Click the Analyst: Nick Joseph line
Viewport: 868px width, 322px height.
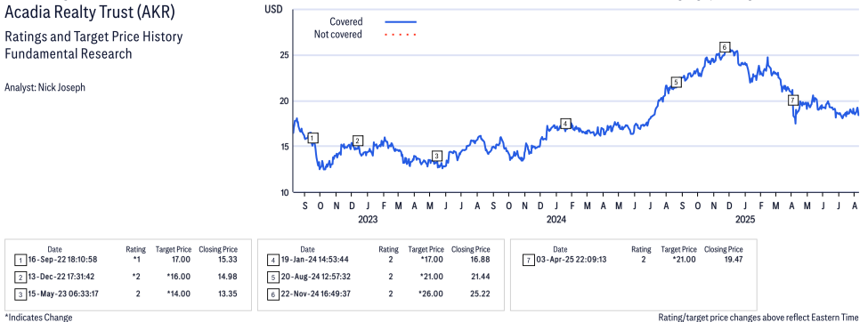[45, 87]
